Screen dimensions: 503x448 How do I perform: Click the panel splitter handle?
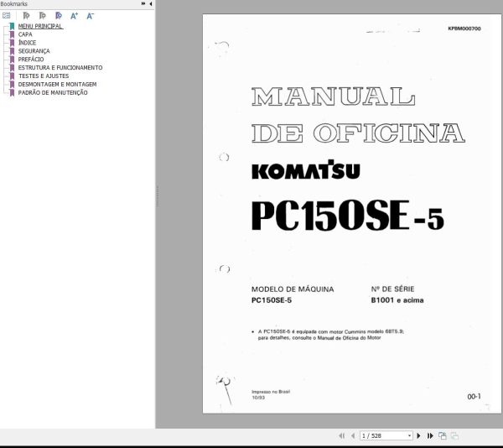point(158,195)
